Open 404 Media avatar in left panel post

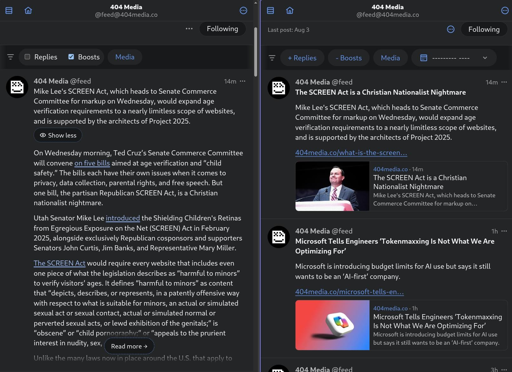(x=17, y=87)
